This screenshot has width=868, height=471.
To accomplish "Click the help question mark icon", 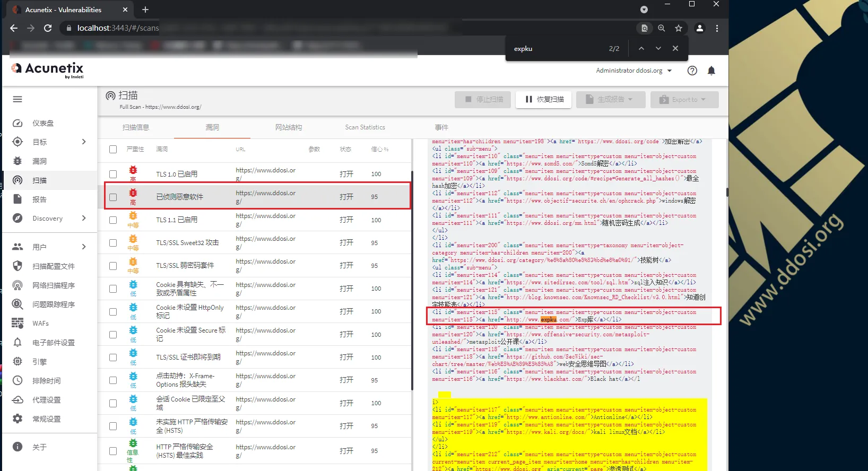I will point(692,71).
